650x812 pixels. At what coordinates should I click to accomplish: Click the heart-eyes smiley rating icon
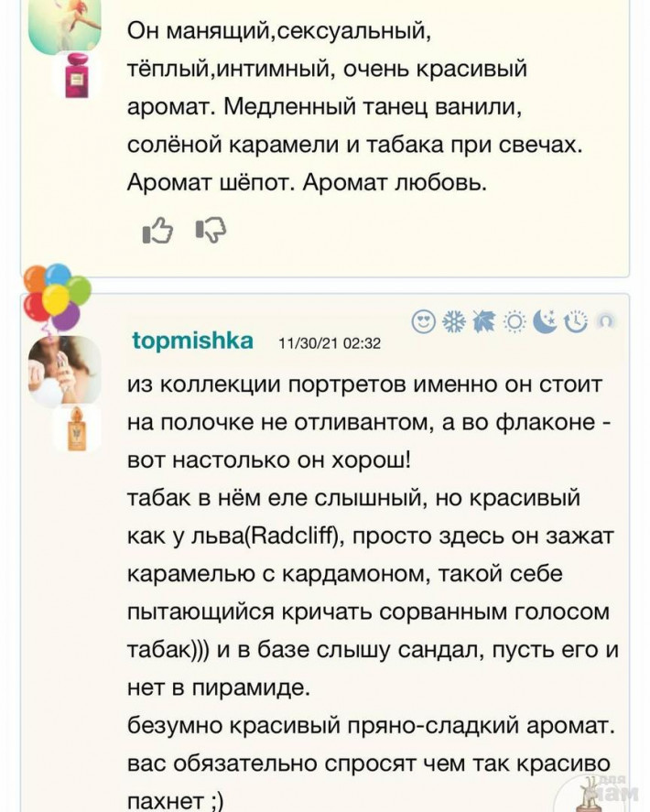[x=424, y=321]
